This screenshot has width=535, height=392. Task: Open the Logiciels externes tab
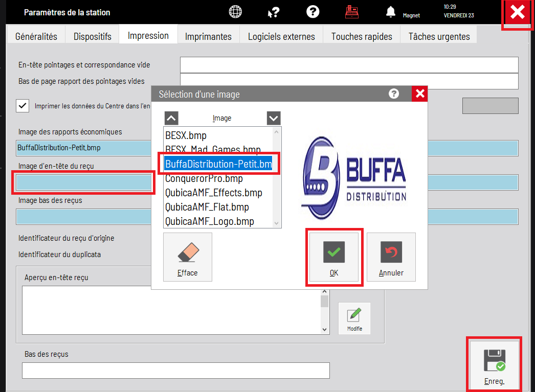click(281, 36)
